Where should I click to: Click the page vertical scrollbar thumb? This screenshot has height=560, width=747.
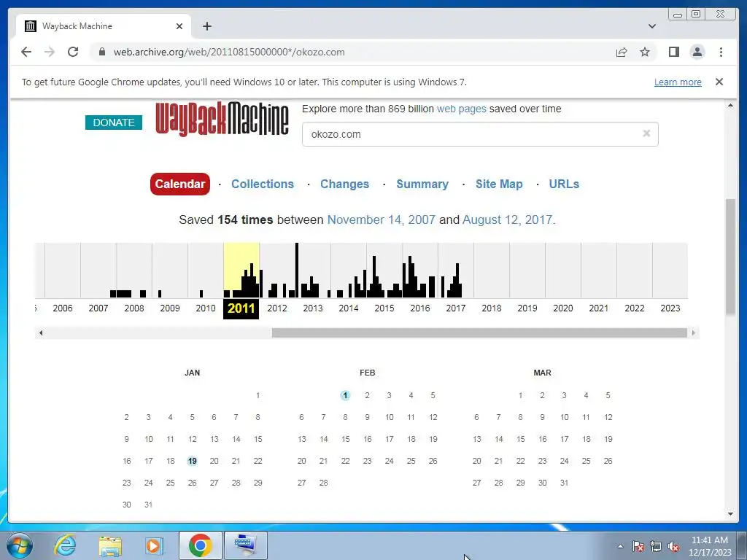coord(730,257)
